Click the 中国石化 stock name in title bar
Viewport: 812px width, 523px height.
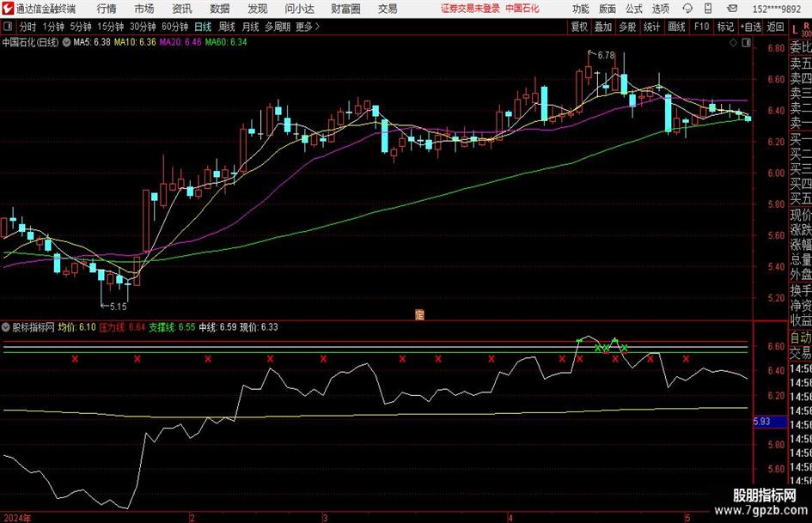pyautogui.click(x=522, y=9)
